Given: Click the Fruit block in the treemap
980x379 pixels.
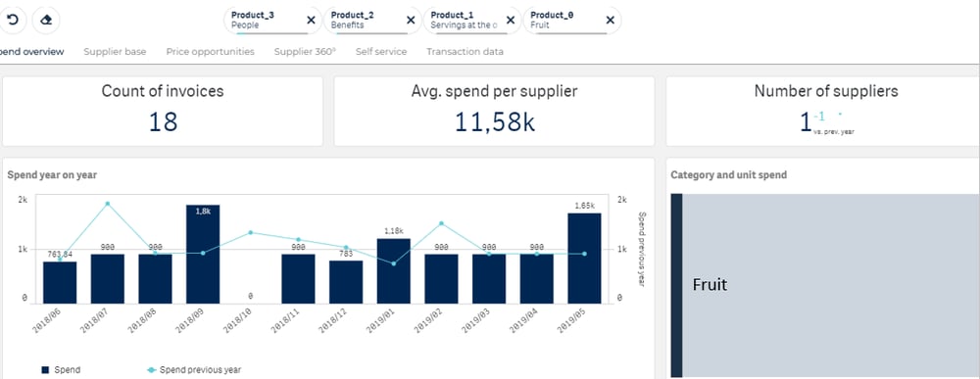Looking at the screenshot, I should pos(831,285).
